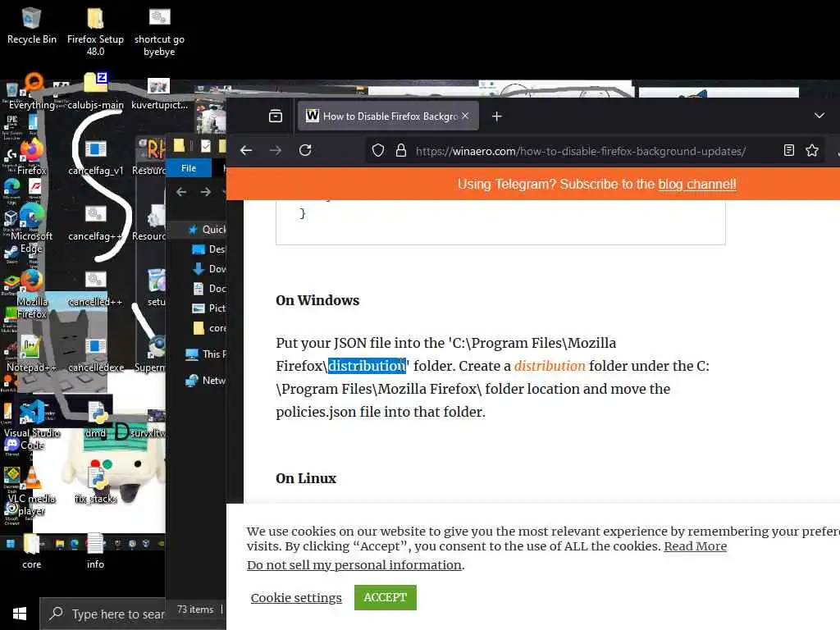The width and height of the screenshot is (840, 630).
Task: Open Firefox View button beside tabs
Action: click(276, 116)
